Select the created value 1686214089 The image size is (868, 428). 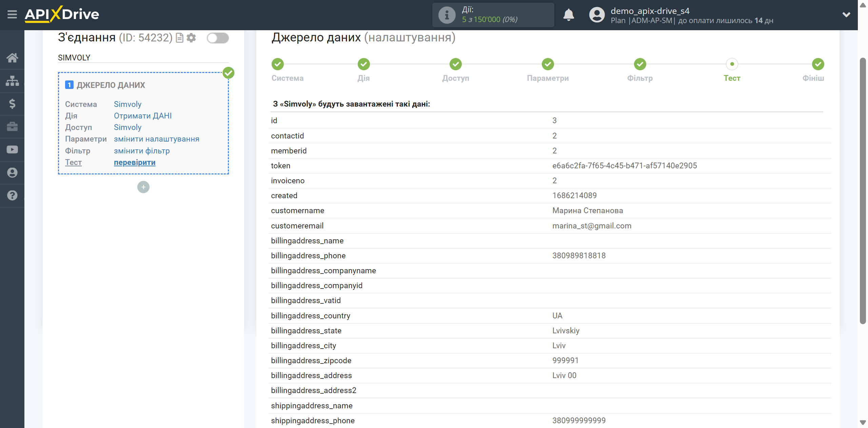coord(574,196)
